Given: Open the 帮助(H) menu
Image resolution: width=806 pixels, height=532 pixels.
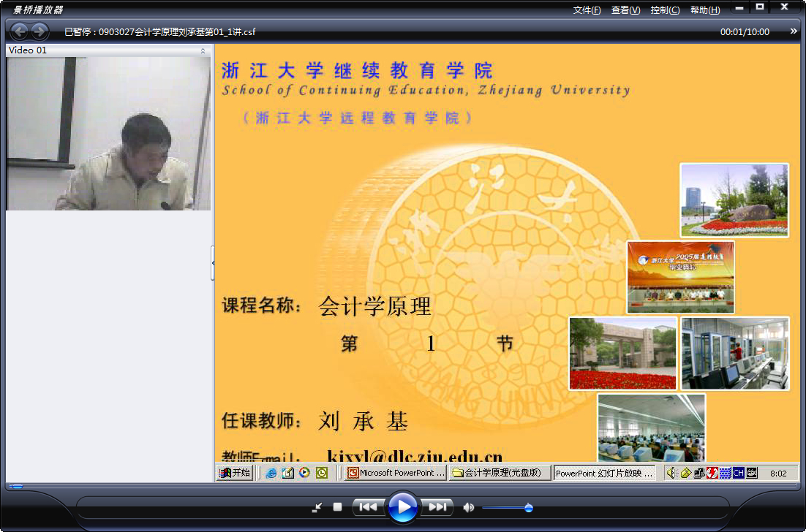Looking at the screenshot, I should click(x=705, y=9).
